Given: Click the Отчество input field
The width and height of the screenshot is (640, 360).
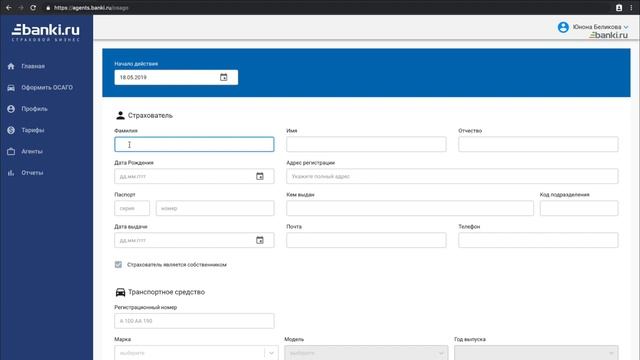Looking at the screenshot, I should tap(538, 144).
